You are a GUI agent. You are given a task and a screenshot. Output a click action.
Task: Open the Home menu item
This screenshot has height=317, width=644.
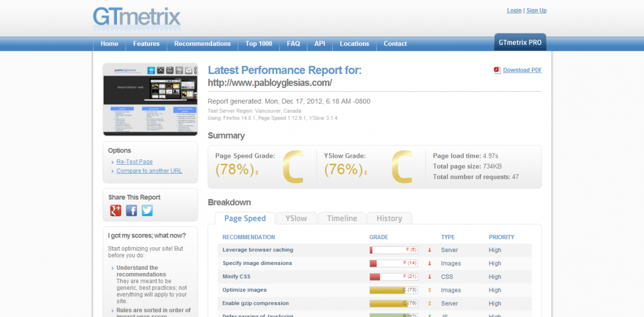pyautogui.click(x=109, y=44)
